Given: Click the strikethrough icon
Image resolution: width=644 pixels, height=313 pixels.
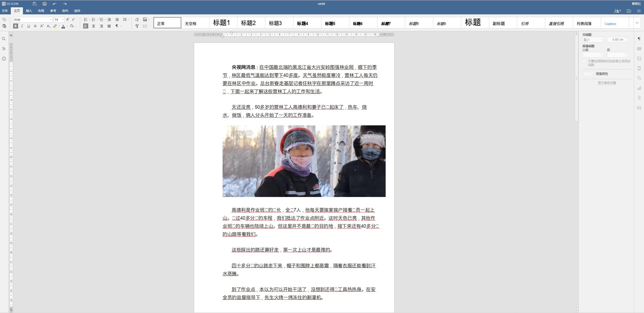Looking at the screenshot, I should (x=35, y=26).
